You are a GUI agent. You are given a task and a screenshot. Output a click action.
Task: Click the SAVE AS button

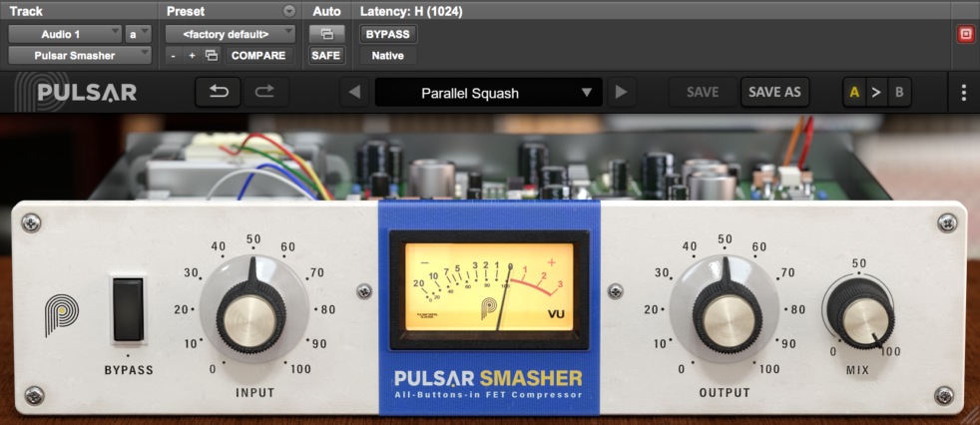[x=774, y=93]
